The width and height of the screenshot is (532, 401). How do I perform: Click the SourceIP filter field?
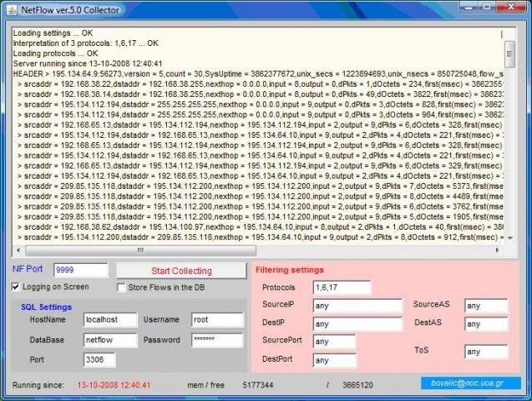tap(357, 306)
